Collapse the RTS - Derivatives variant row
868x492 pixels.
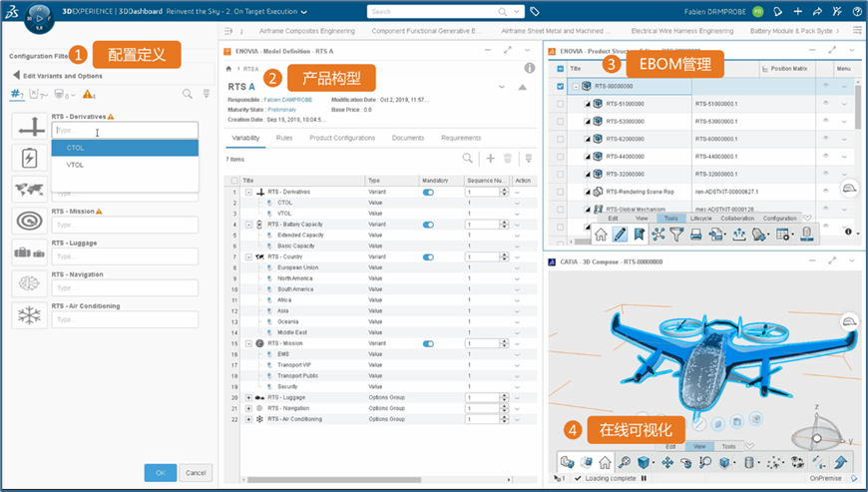pyautogui.click(x=248, y=192)
